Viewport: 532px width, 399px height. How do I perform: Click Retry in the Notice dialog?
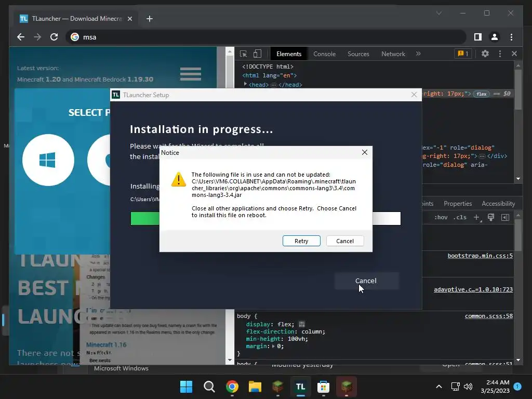point(301,241)
